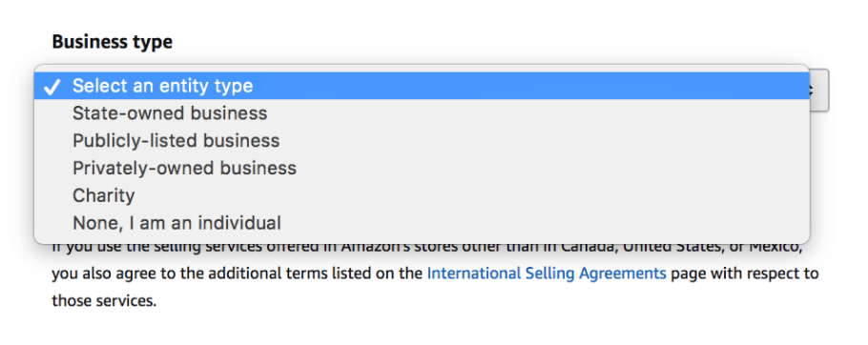The height and width of the screenshot is (345, 868).
Task: Click the highlighted Select an entity type row
Action: pos(422,86)
